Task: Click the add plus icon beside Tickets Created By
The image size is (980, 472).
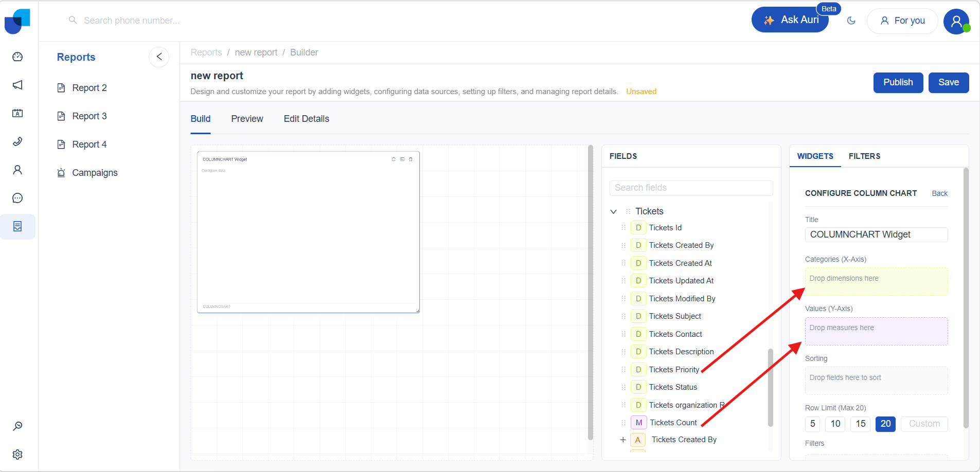Action: click(x=623, y=440)
